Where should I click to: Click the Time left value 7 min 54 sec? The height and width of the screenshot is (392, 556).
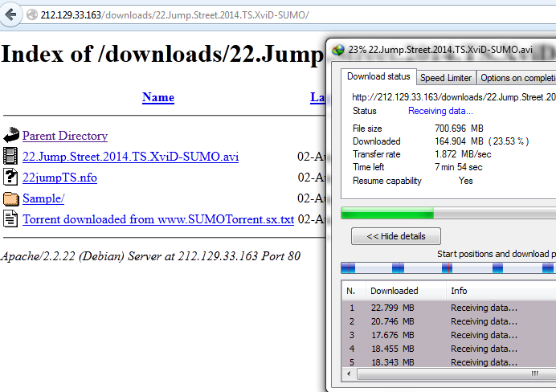coord(459,167)
